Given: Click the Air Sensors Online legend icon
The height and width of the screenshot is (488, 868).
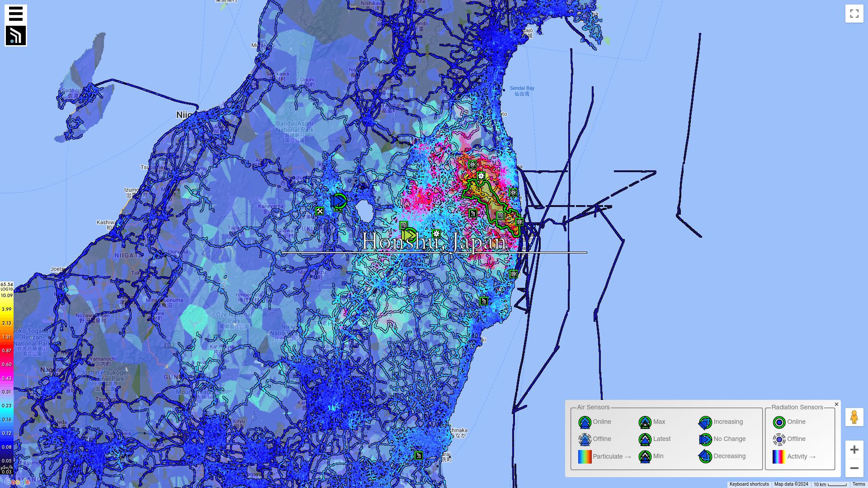Looking at the screenshot, I should click(585, 422).
